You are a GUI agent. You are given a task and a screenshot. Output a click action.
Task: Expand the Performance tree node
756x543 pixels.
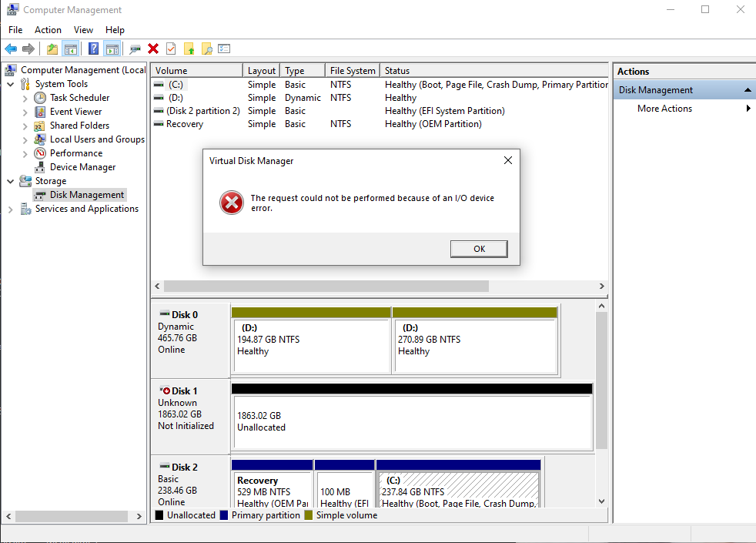coord(25,154)
